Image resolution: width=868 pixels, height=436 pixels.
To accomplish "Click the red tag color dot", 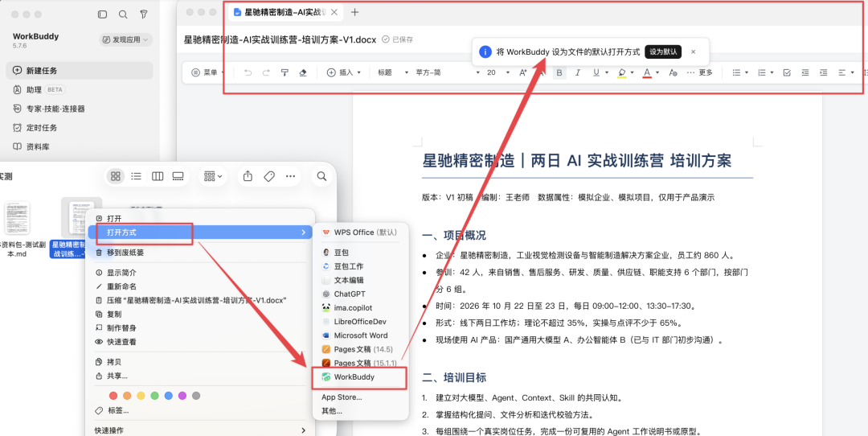I will [113, 396].
